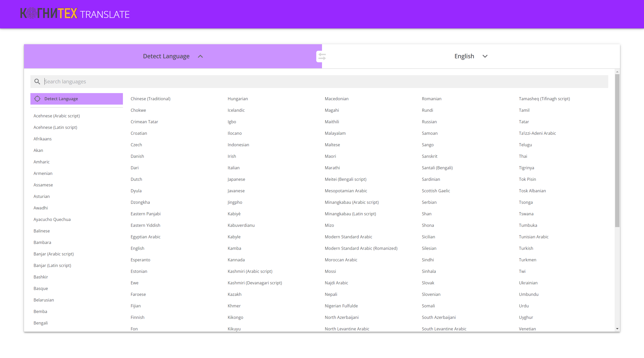
Task: Select Tamasheq (Tifinagh script) language
Action: pos(544,99)
